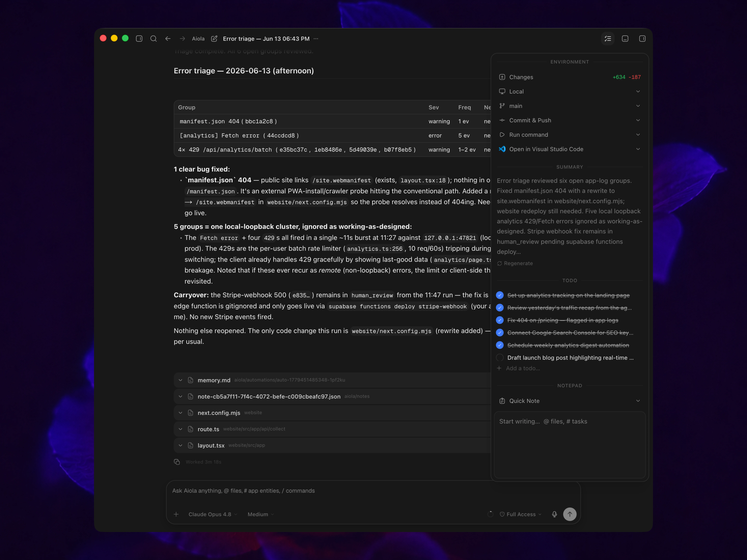Click the Run command play icon
Screen dimensions: 747x560
502,135
